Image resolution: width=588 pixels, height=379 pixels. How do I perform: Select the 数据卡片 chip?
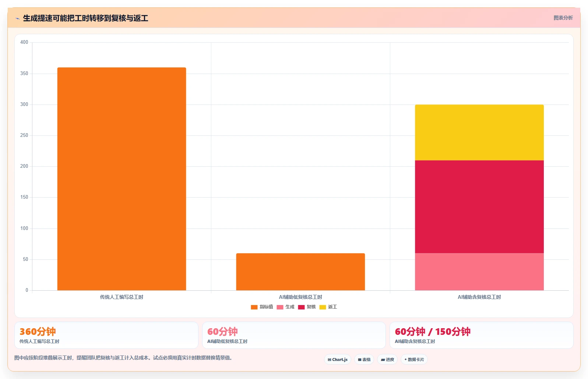click(x=414, y=359)
